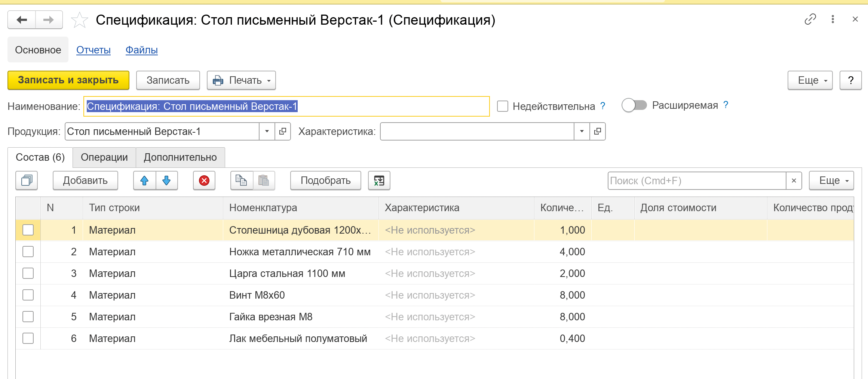Select the Винт М8х60 cell
Viewport: 868px width, 379px height.
(301, 295)
